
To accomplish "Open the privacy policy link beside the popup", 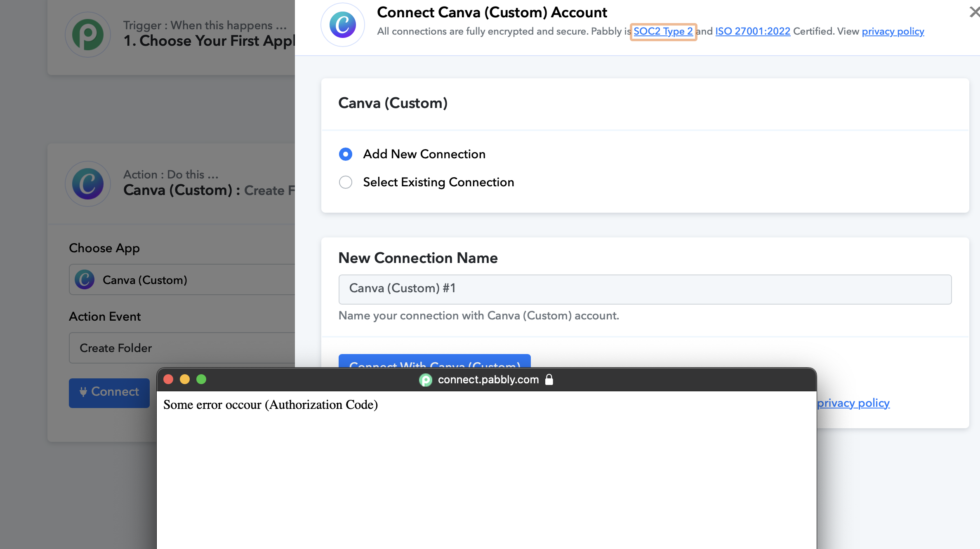I will [853, 403].
